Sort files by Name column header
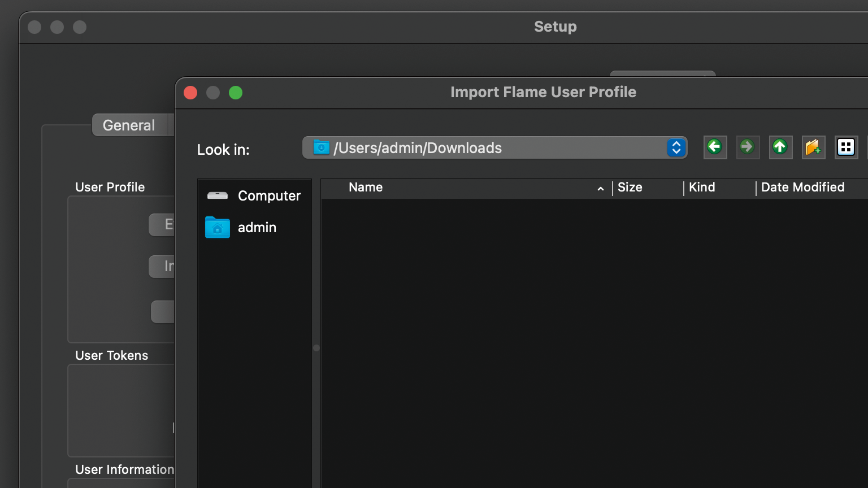Screen dimensions: 868x488 click(366, 188)
